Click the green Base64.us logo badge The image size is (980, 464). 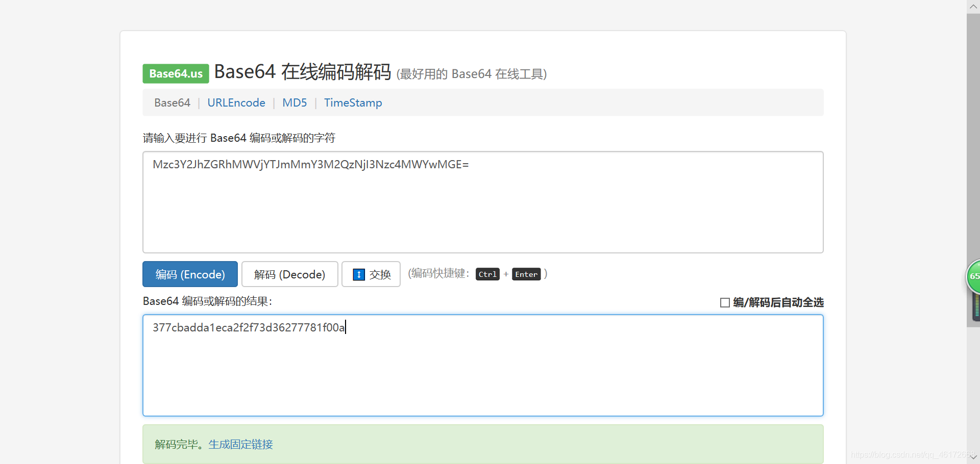click(x=176, y=73)
